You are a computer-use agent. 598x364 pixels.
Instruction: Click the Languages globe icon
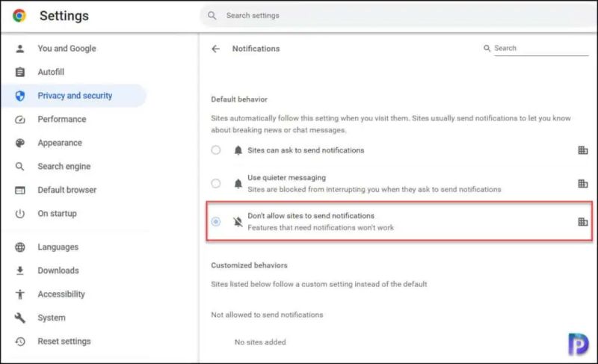click(x=20, y=247)
